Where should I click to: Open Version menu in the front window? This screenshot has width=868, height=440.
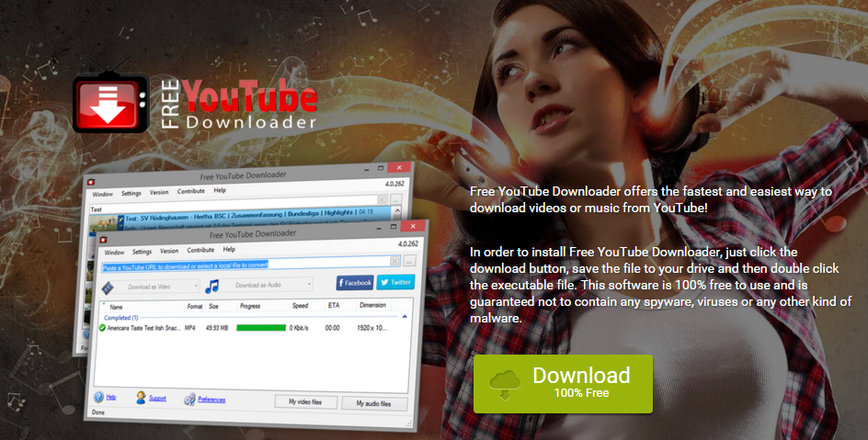point(169,251)
